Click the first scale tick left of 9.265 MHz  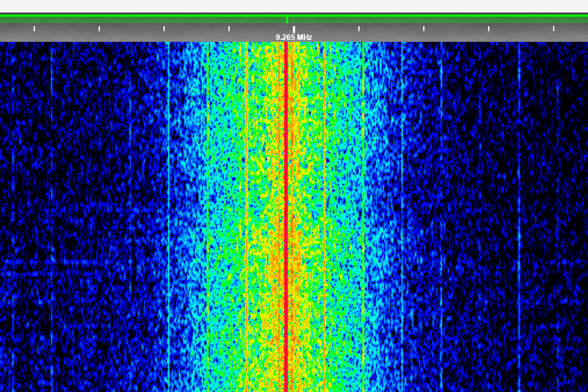[229, 28]
